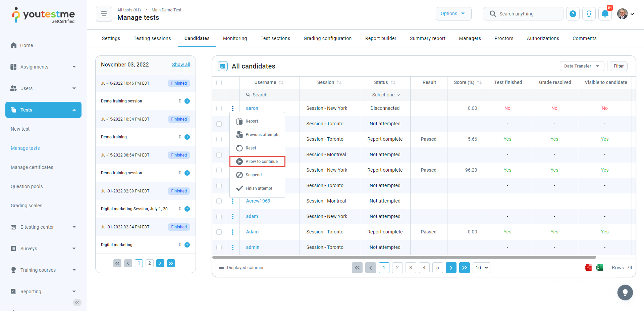Viewport: 644px width, 311px height.
Task: Expand the Data Transfer dropdown
Action: [582, 66]
